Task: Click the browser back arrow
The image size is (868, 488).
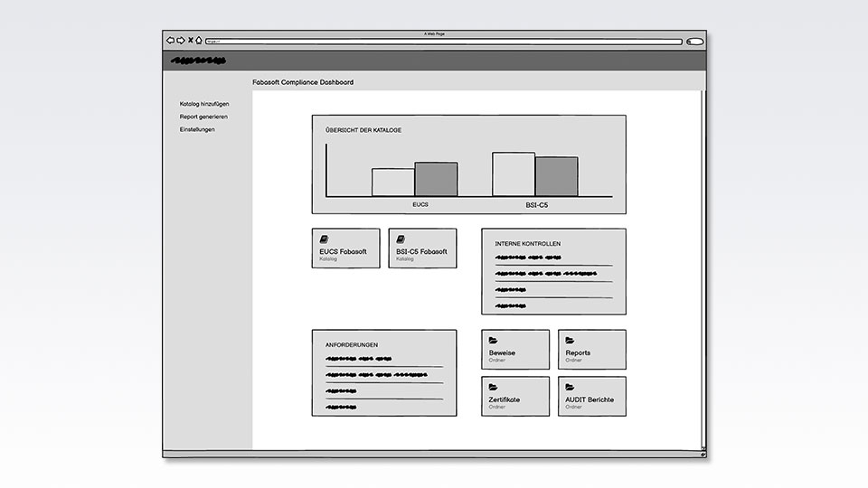Action: pos(171,41)
